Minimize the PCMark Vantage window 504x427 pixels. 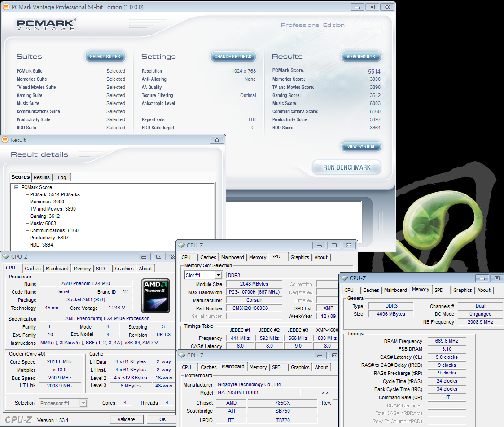coord(357,7)
